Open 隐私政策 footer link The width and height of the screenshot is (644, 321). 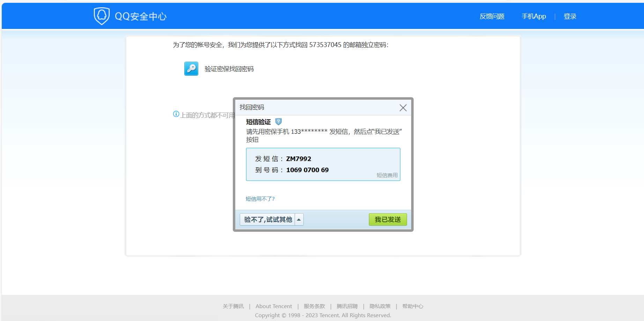pyautogui.click(x=380, y=306)
